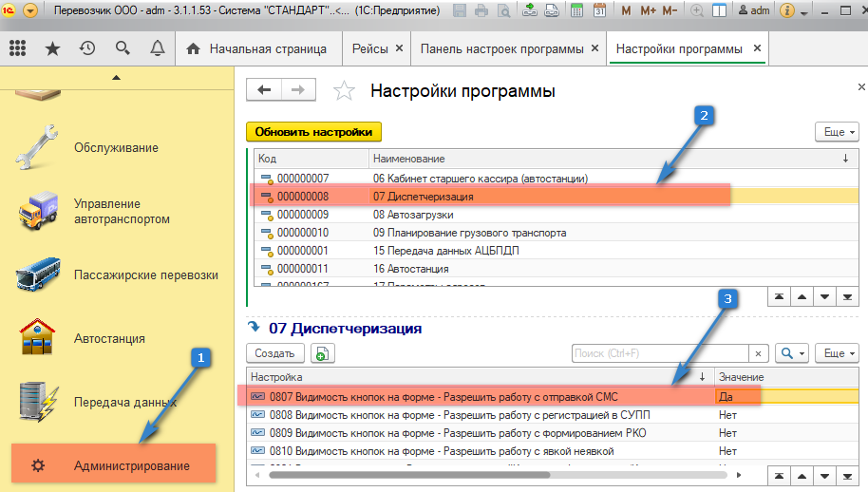Open notifications bell icon

pos(156,48)
